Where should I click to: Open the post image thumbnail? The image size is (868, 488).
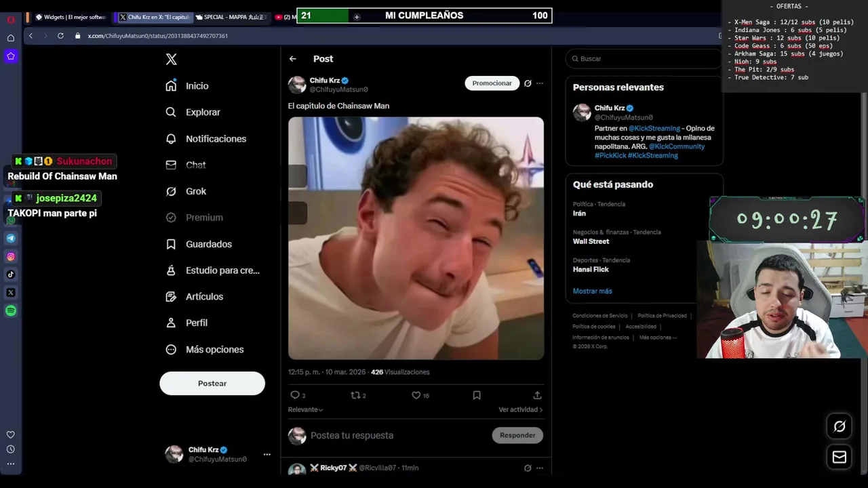coord(416,238)
